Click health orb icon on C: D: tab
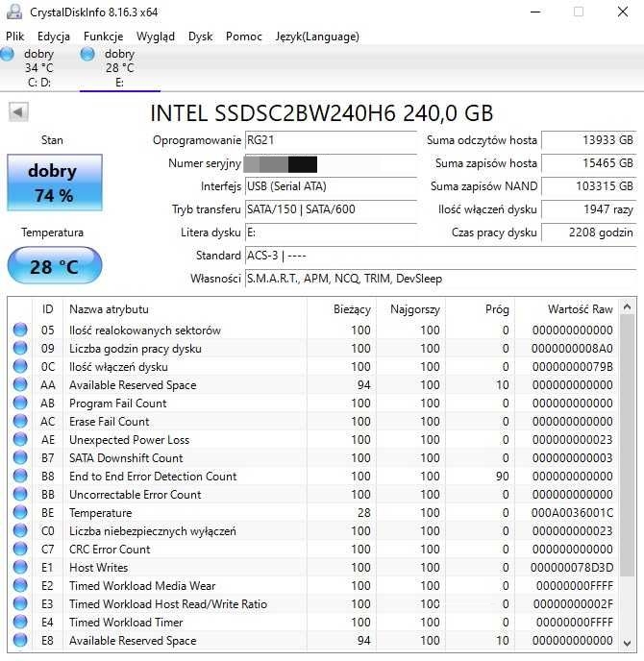The image size is (644, 661). pyautogui.click(x=7, y=54)
